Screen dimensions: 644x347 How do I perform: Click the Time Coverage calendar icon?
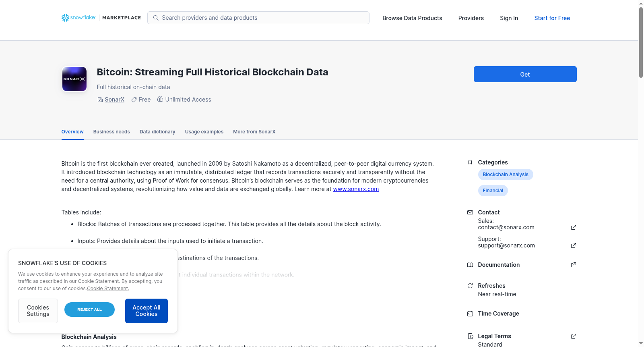[x=470, y=314]
